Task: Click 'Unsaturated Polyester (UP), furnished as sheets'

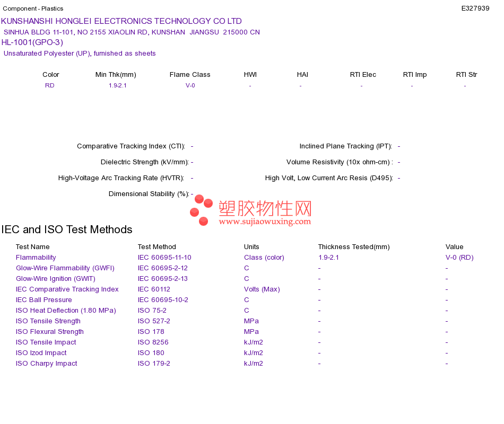Action: coord(80,54)
